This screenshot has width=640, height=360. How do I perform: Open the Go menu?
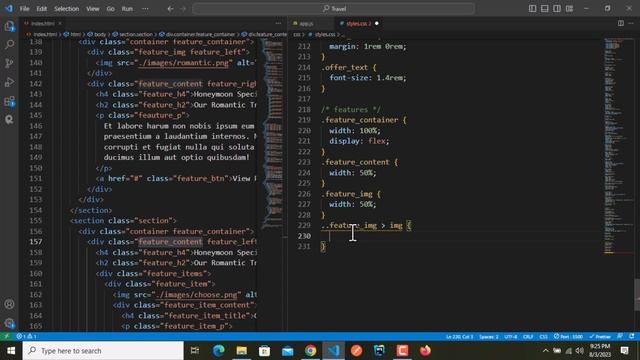click(110, 9)
